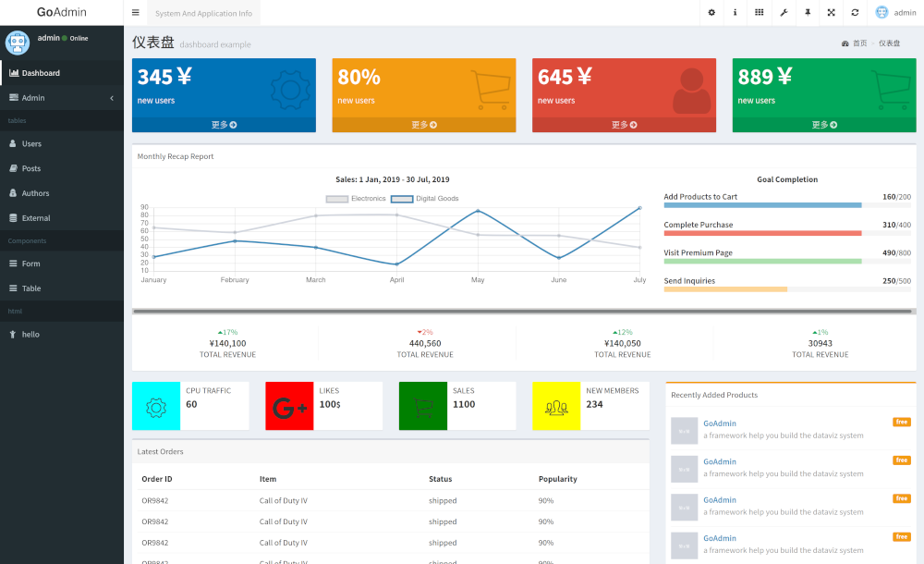This screenshot has width=924, height=564.
Task: Open the settings gear in top bar
Action: coord(711,13)
